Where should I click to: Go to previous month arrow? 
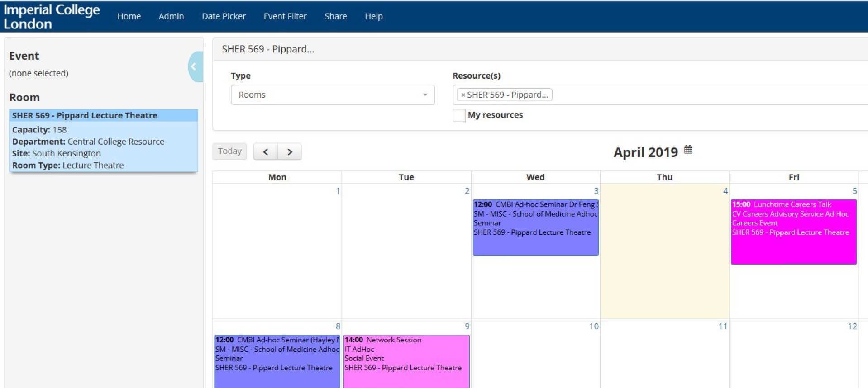[x=266, y=151]
